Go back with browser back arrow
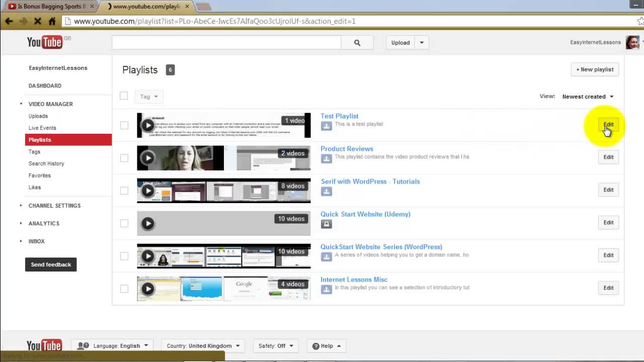Viewport: 644px width, 362px height. pyautogui.click(x=9, y=21)
